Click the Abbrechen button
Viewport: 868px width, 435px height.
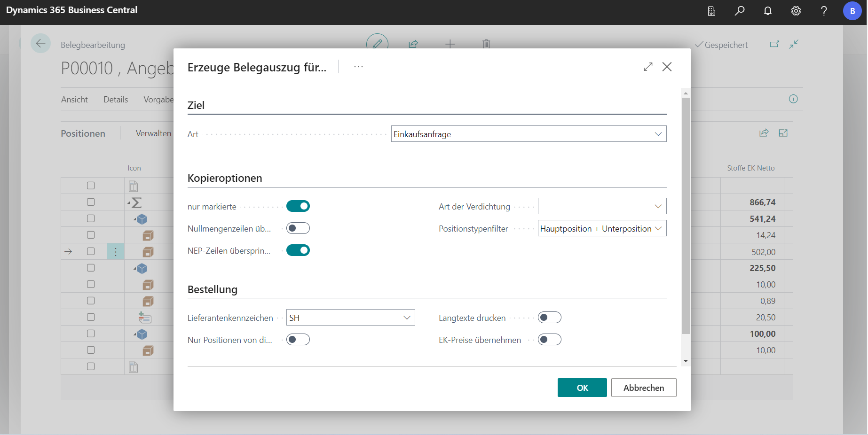[x=643, y=388]
